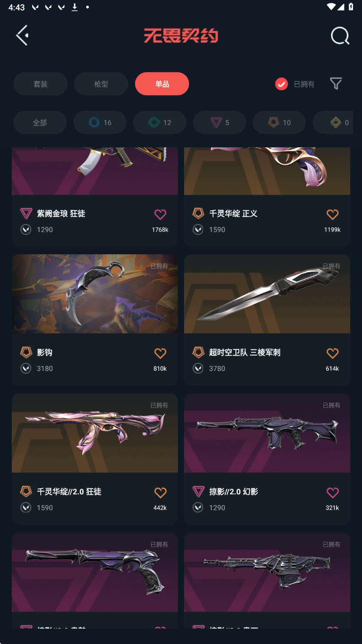The image size is (362, 644).
Task: Select the 全部 tier filter
Action: click(x=40, y=123)
